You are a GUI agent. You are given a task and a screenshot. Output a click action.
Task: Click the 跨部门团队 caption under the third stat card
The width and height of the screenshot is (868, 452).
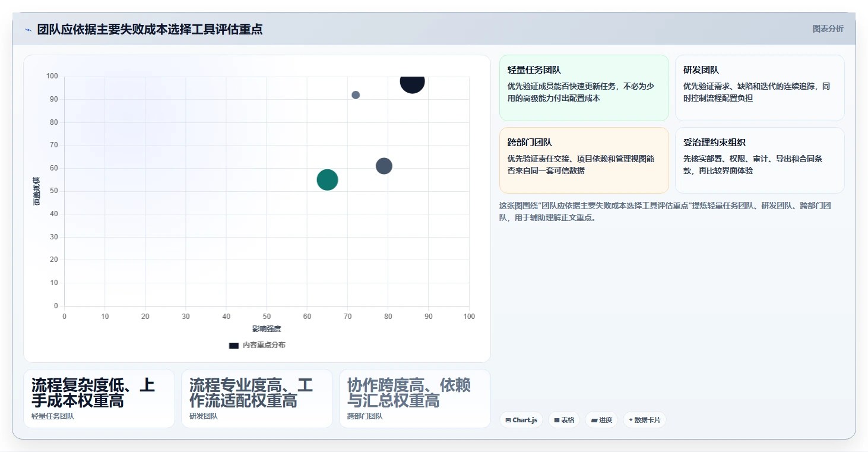click(365, 416)
